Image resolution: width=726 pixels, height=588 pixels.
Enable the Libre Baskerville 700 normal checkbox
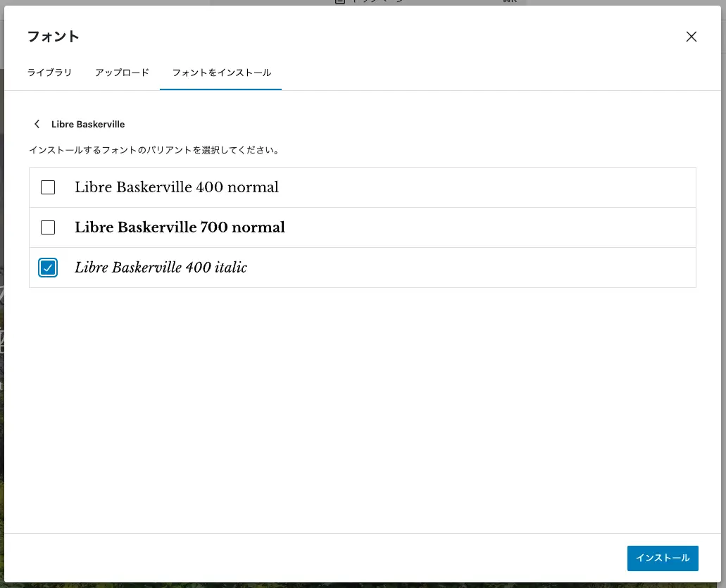[x=48, y=227]
